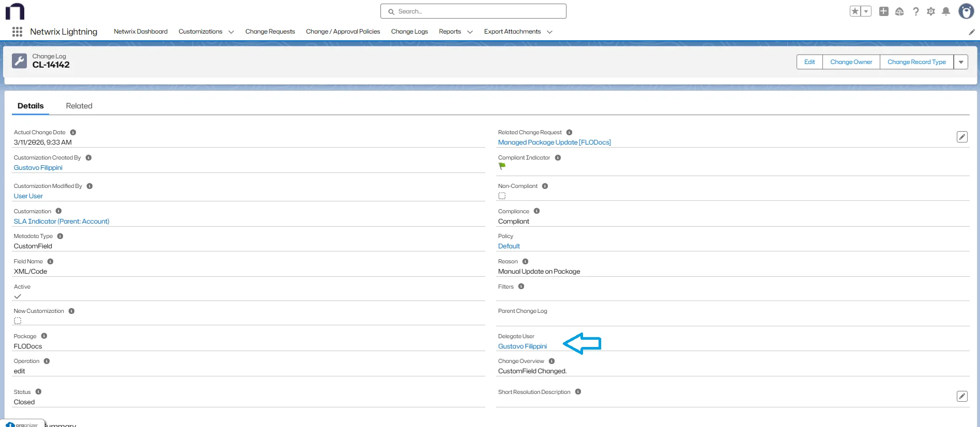Open SLA Indicator (Parent: Account) link

point(62,222)
